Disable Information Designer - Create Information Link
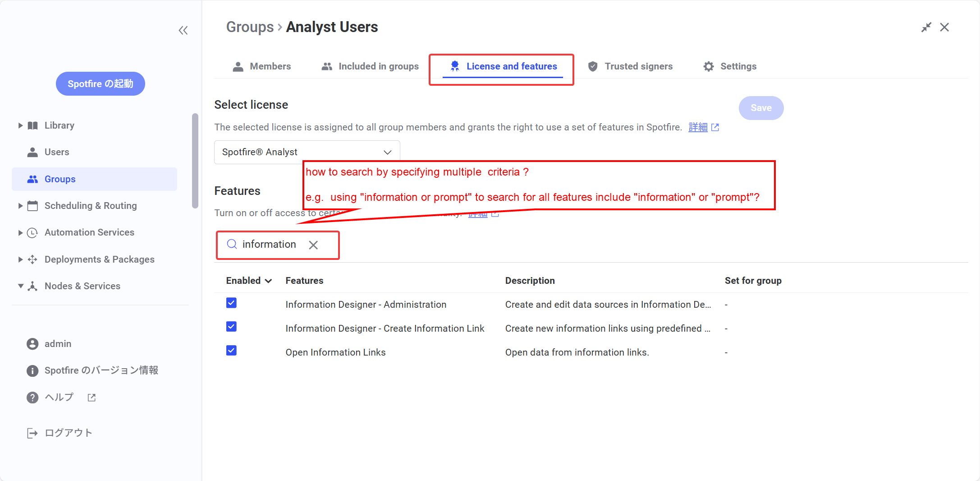Image resolution: width=980 pixels, height=481 pixels. coord(231,327)
